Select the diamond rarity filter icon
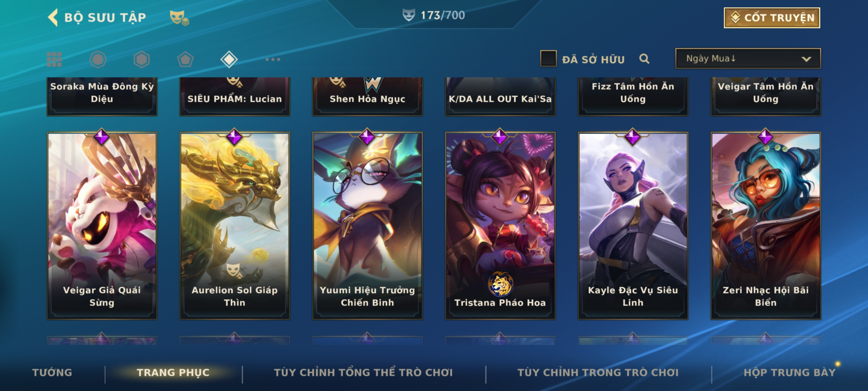Image resolution: width=868 pixels, height=391 pixels. [229, 59]
